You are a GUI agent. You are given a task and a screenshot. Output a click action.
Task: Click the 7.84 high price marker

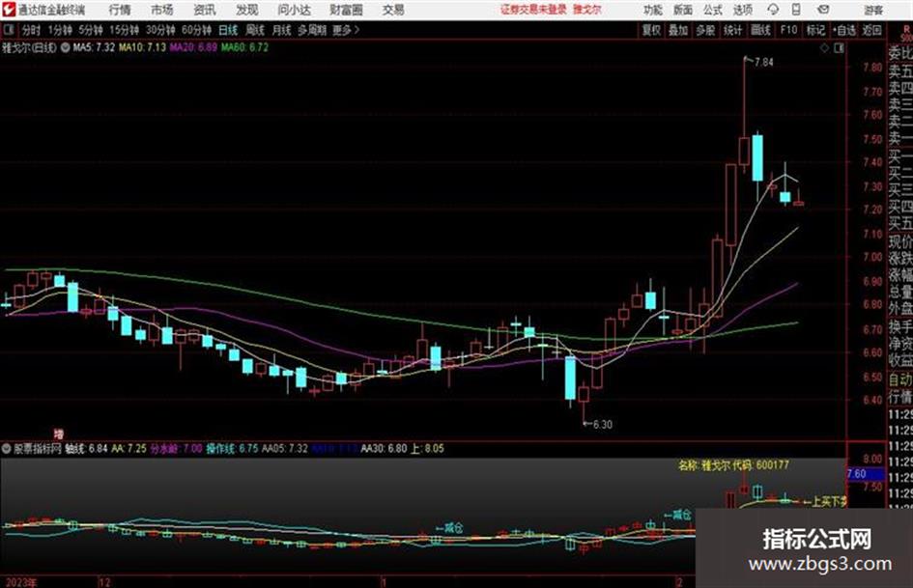pyautogui.click(x=763, y=62)
